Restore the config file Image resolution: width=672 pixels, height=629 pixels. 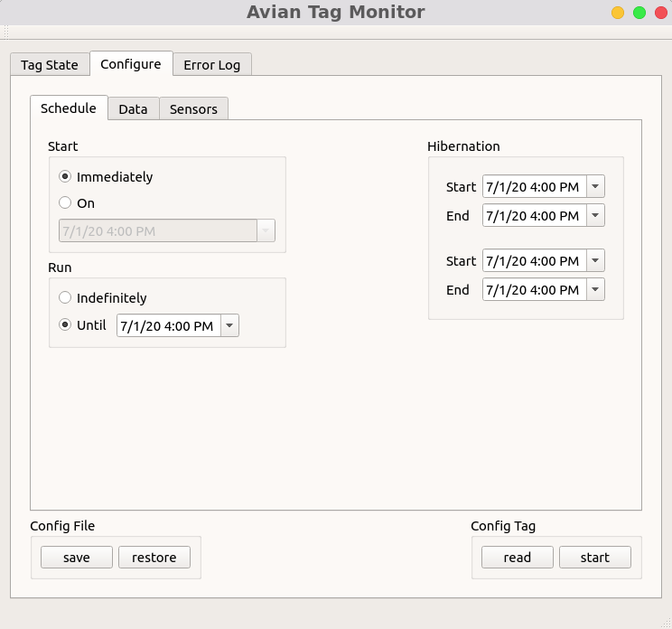tap(154, 557)
